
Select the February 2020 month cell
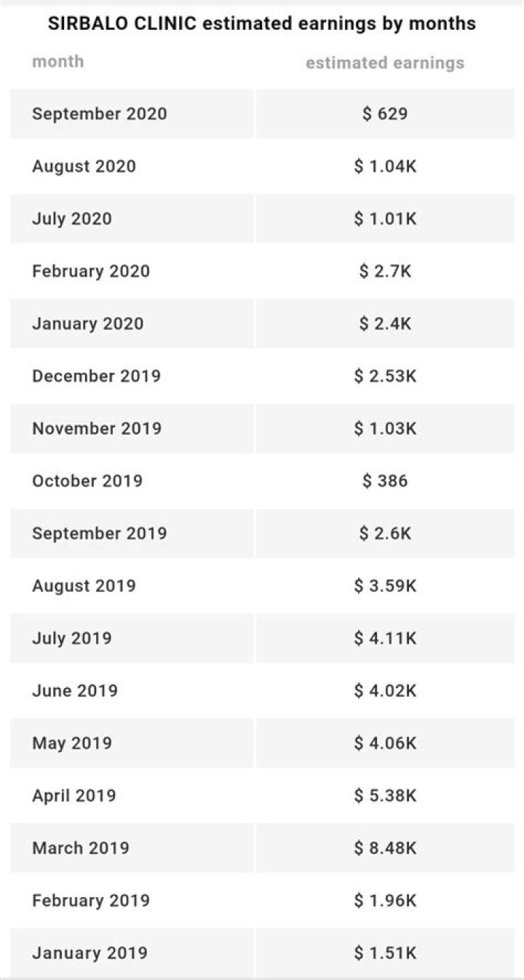pos(91,271)
